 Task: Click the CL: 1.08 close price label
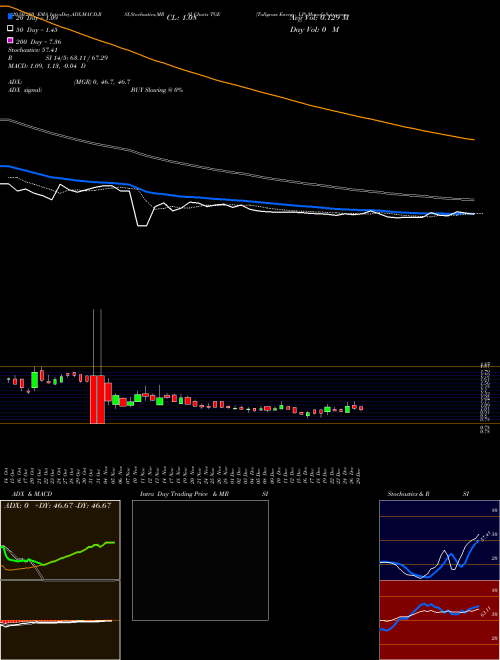(181, 18)
